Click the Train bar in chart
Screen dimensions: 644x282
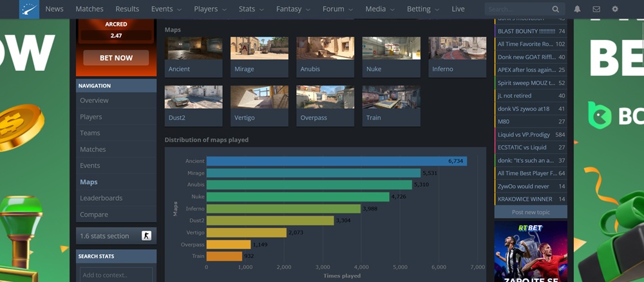coord(224,256)
